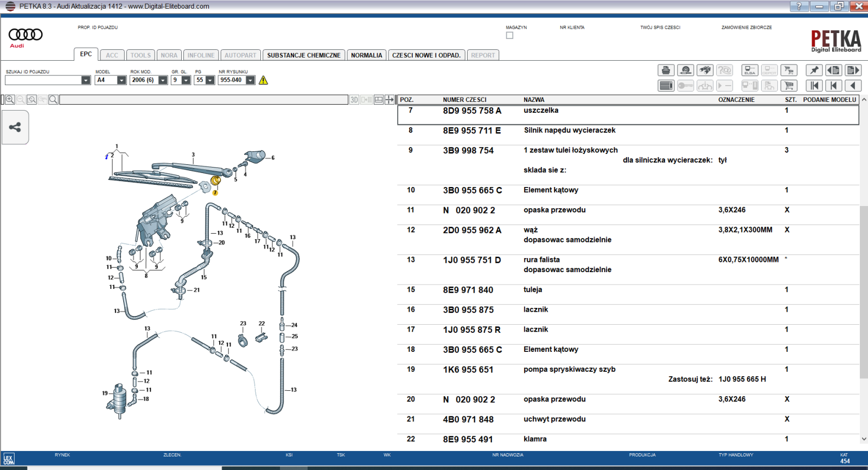Click the INFOLINE tab
This screenshot has height=470, width=868.
point(201,55)
